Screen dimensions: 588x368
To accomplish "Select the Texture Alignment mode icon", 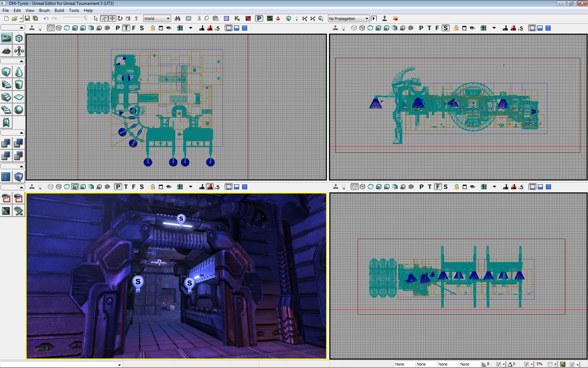I will (19, 51).
